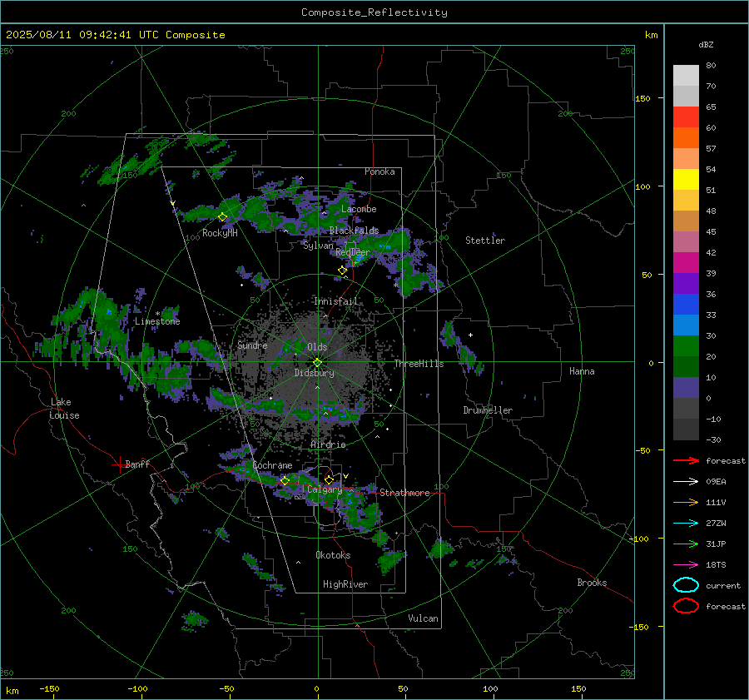Viewport: 749px width, 700px height.
Task: Click the 09EA legend label
Action: point(716,482)
